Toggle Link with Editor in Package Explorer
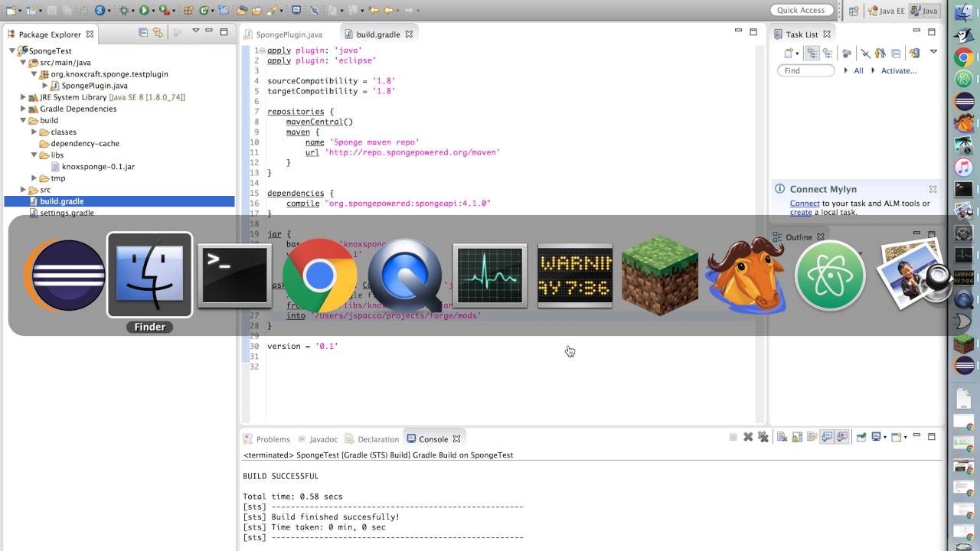This screenshot has width=980, height=551. point(158,32)
